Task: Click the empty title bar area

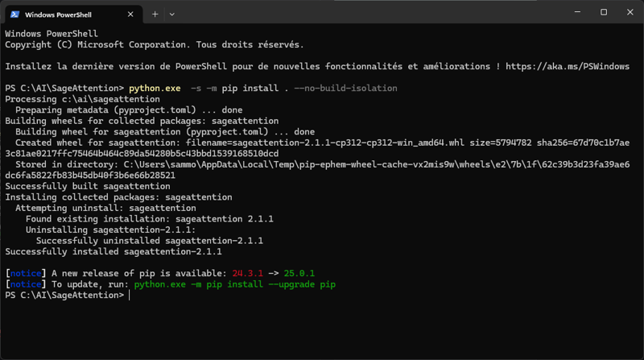Action: (369, 12)
